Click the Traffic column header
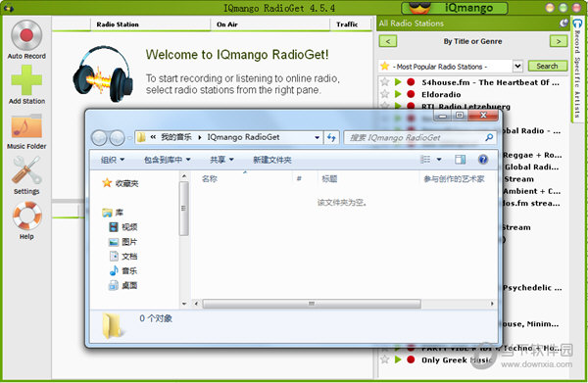The image size is (588, 383). pos(347,24)
